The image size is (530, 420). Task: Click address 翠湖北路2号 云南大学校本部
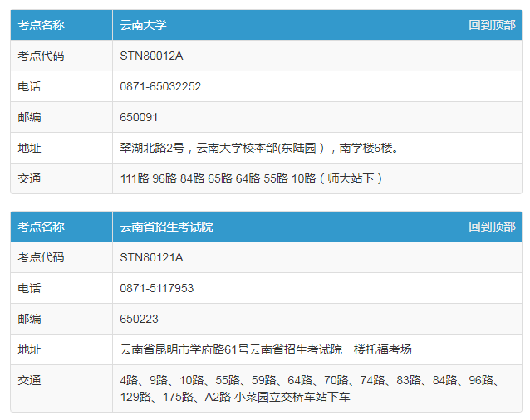coord(259,148)
